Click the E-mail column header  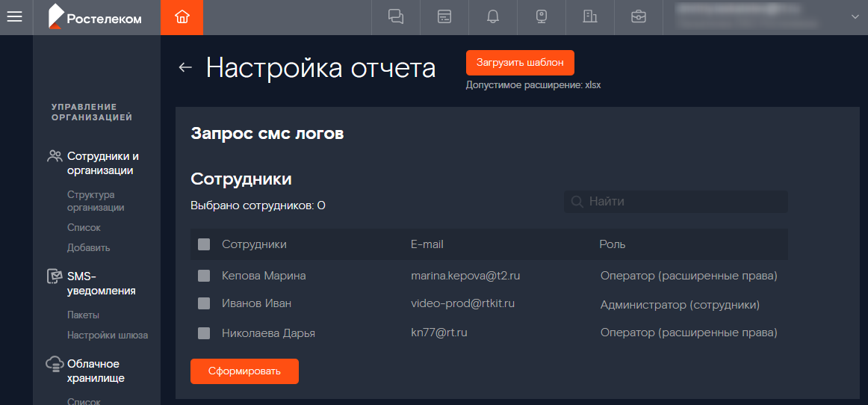pos(427,244)
